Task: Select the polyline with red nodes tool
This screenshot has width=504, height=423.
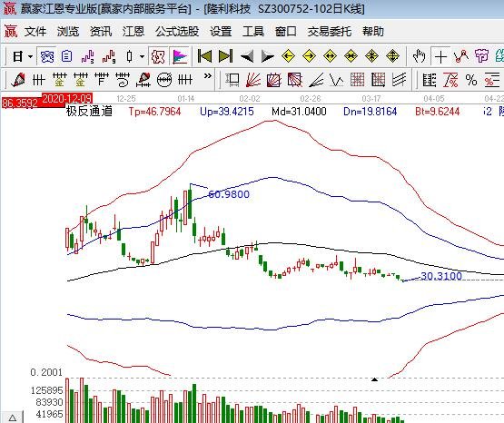Action: [x=461, y=56]
